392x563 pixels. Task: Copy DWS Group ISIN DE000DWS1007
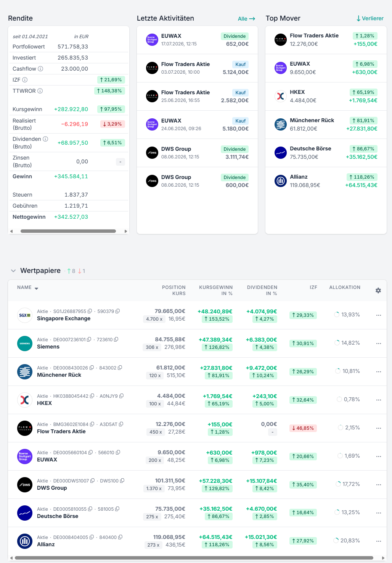92,481
